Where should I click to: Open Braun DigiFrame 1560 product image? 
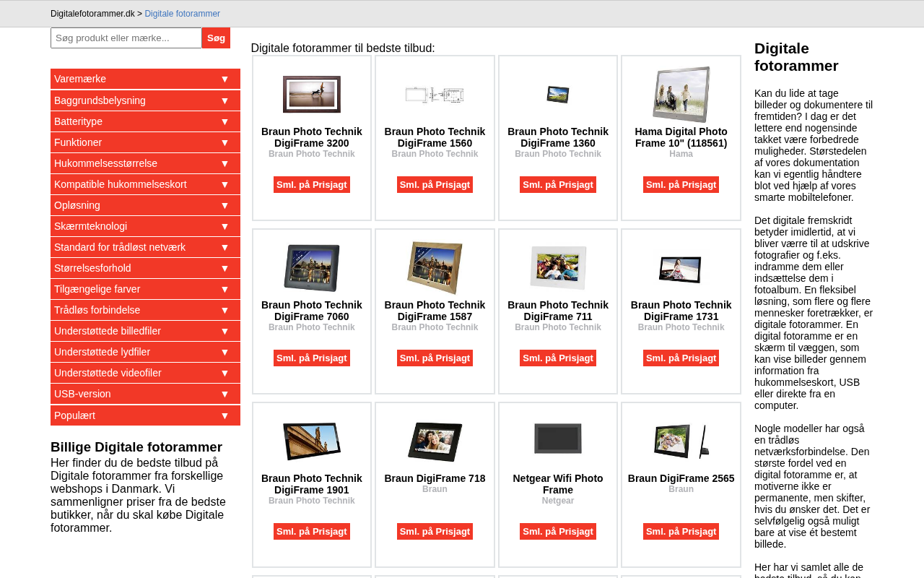click(x=435, y=95)
